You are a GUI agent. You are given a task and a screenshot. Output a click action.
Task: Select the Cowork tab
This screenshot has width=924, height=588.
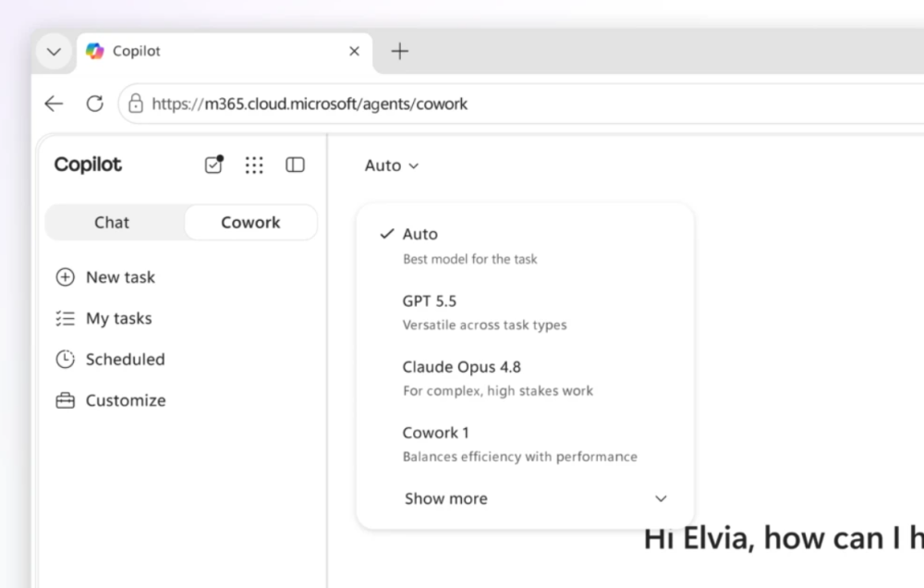click(251, 222)
